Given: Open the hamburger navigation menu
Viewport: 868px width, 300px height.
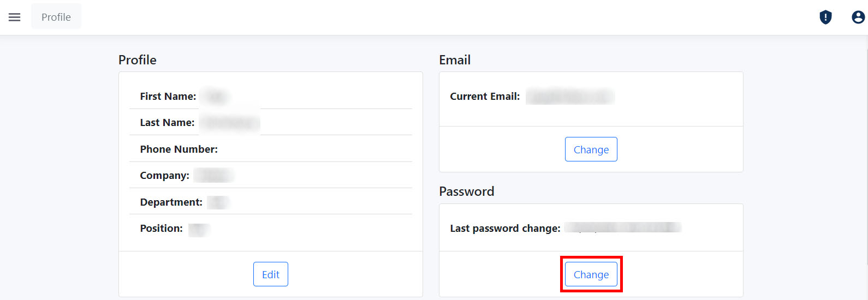Looking at the screenshot, I should point(15,17).
